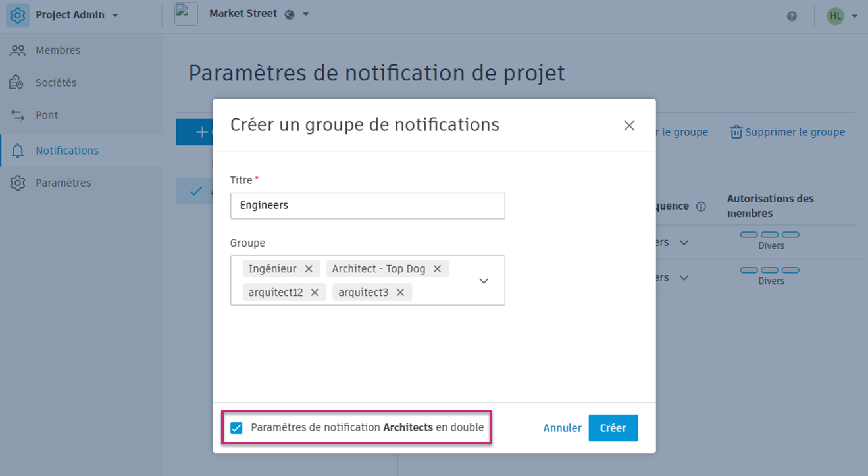Open the Groupe field dropdown chevron
Image resolution: width=868 pixels, height=476 pixels.
point(484,280)
